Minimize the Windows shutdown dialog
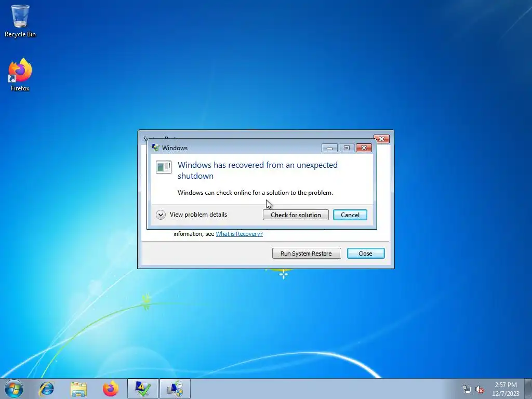 click(x=329, y=148)
